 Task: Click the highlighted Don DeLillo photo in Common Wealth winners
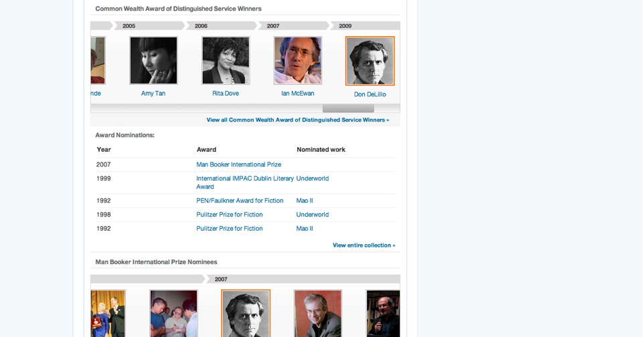pos(370,61)
